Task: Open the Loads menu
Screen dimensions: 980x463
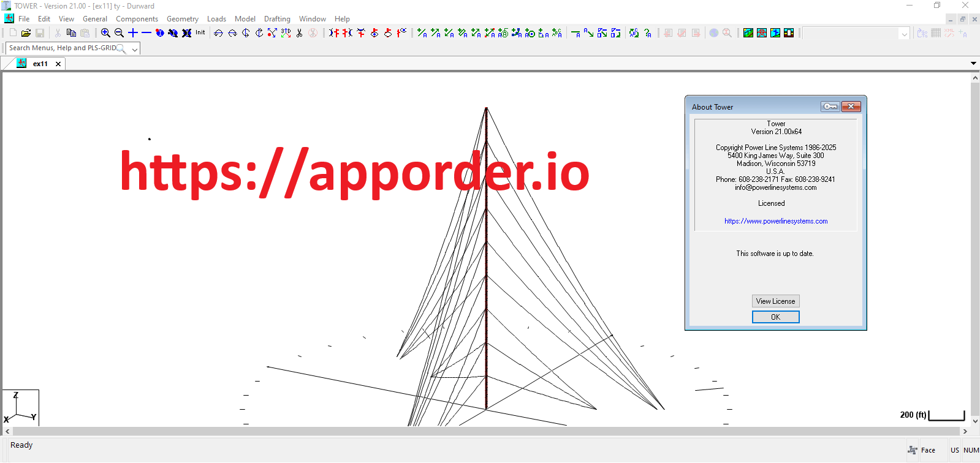Action: [216, 19]
